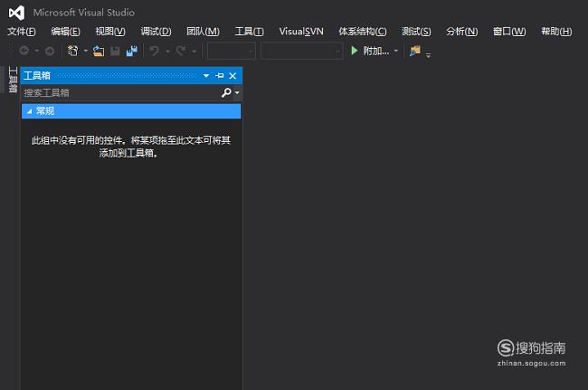588x390 pixels.
Task: Click the empty group message text
Action: tap(131, 147)
